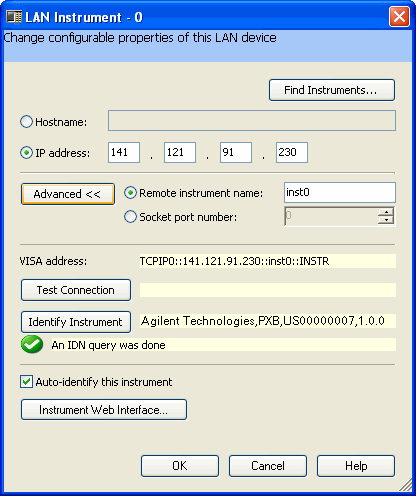The height and width of the screenshot is (496, 416).
Task: Uncheck Auto-identify this instrument
Action: pyautogui.click(x=26, y=382)
